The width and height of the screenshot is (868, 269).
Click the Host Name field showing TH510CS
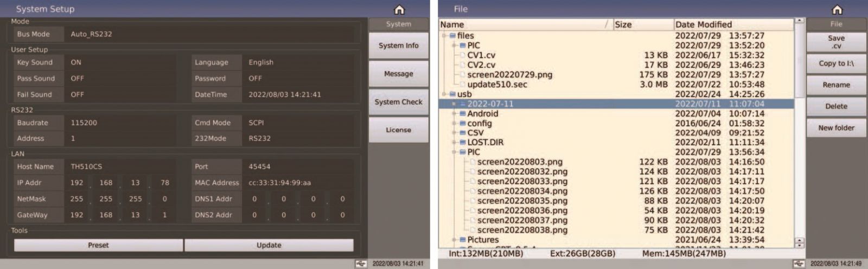point(120,167)
